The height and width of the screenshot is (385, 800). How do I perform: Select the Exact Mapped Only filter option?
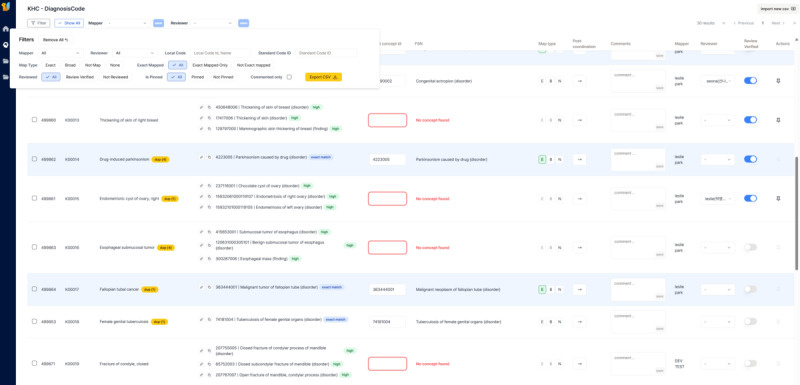click(x=210, y=65)
